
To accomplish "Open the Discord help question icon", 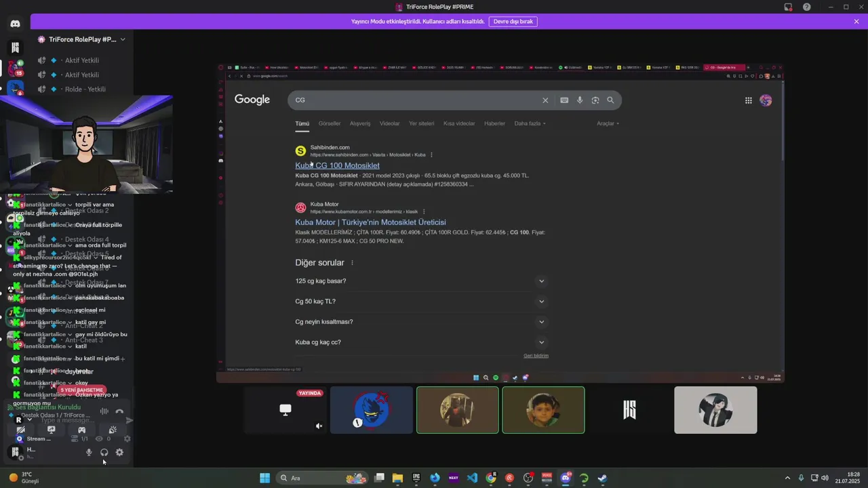I will (807, 7).
